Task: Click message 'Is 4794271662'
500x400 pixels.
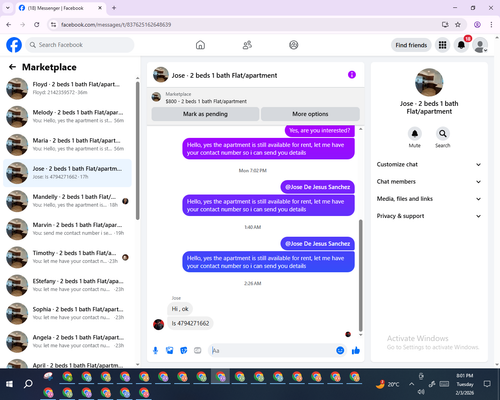Action: (x=190, y=323)
